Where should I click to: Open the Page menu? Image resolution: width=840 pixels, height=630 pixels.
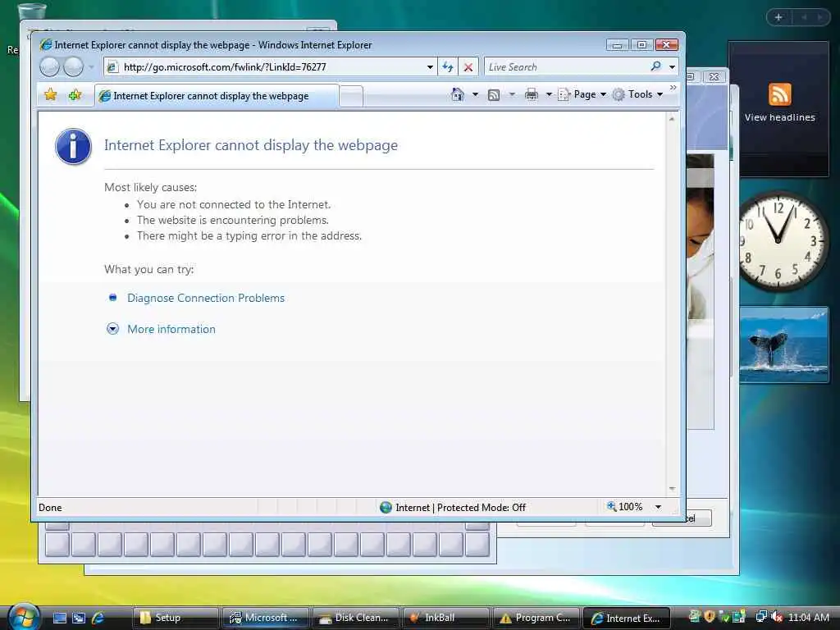(x=582, y=94)
